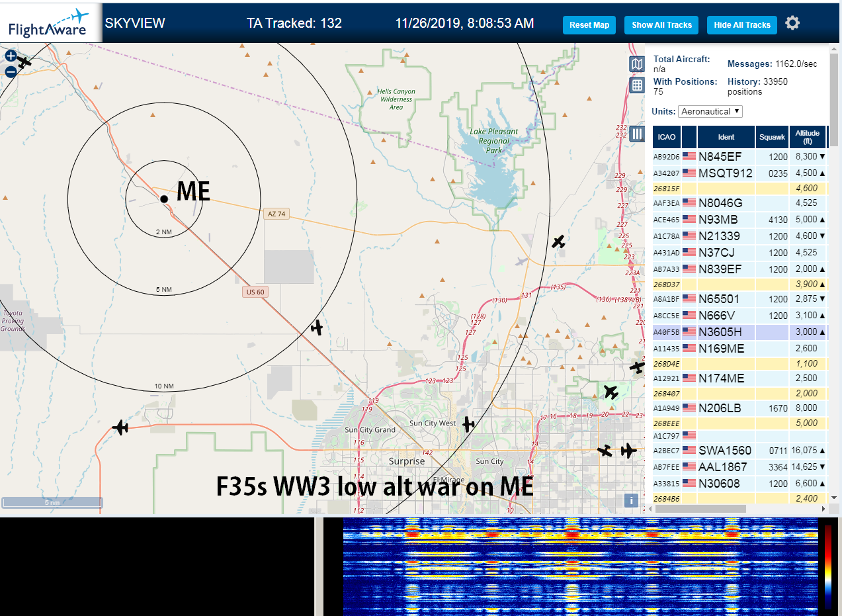Click ICAO code 268D4E row

739,364
